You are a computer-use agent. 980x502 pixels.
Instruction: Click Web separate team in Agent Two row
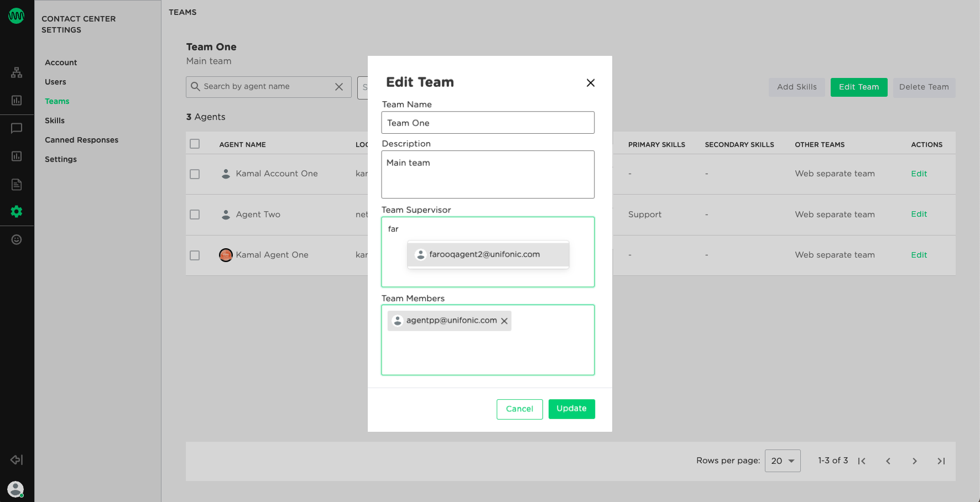click(835, 215)
